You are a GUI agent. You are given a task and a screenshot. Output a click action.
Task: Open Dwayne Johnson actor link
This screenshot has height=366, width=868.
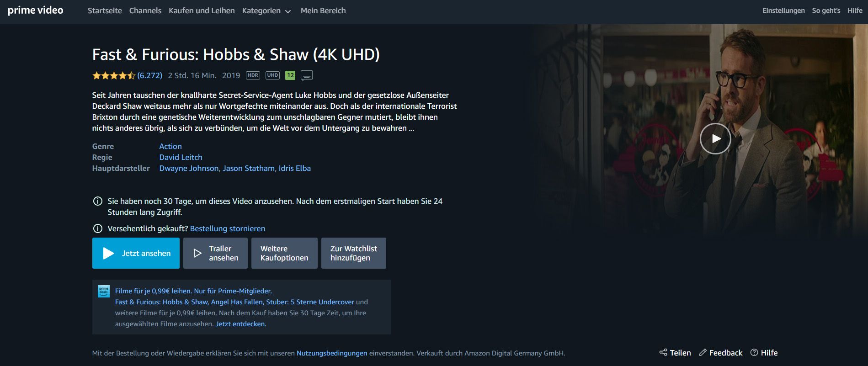189,168
